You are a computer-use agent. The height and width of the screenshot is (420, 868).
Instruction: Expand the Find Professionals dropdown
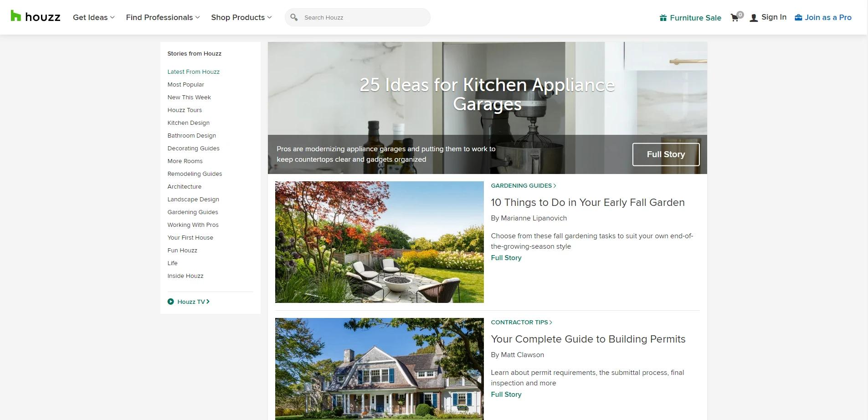click(x=163, y=17)
